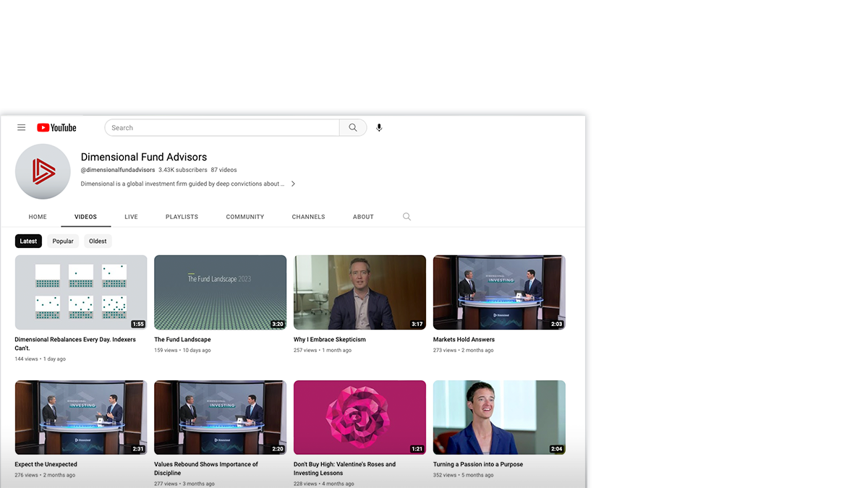Screen dimensions: 868x488
Task: Go to YouTube home via logo
Action: [x=56, y=128]
